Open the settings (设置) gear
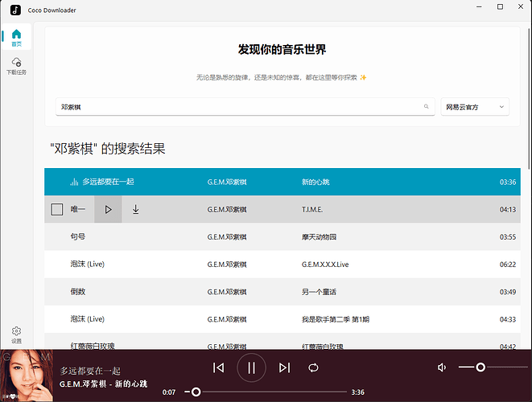The height and width of the screenshot is (402, 532). (x=16, y=334)
